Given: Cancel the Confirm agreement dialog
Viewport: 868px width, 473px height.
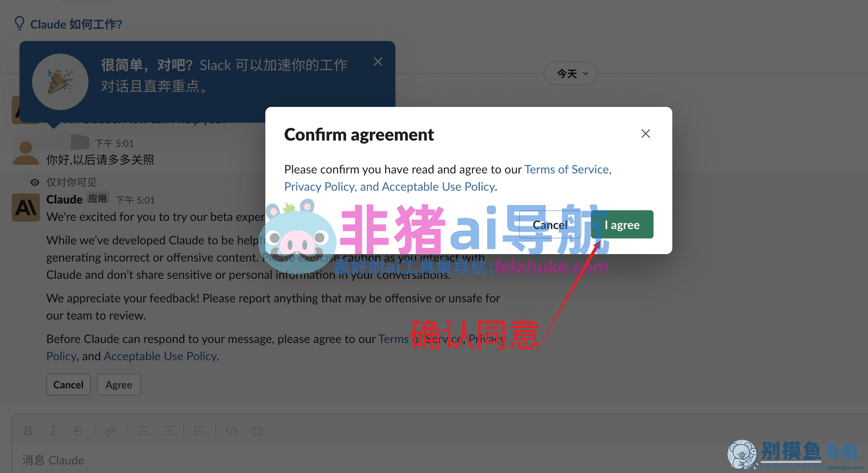Looking at the screenshot, I should click(x=550, y=224).
